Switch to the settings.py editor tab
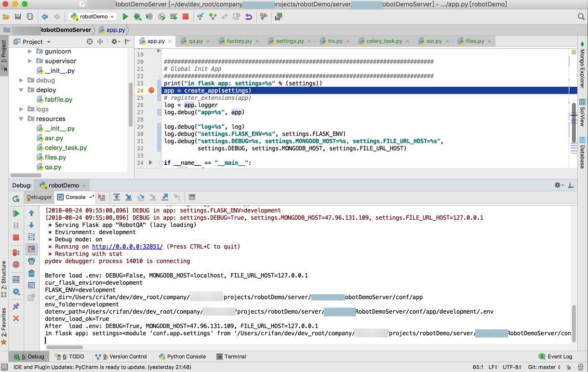Viewport: 588px width, 372px height. point(289,41)
